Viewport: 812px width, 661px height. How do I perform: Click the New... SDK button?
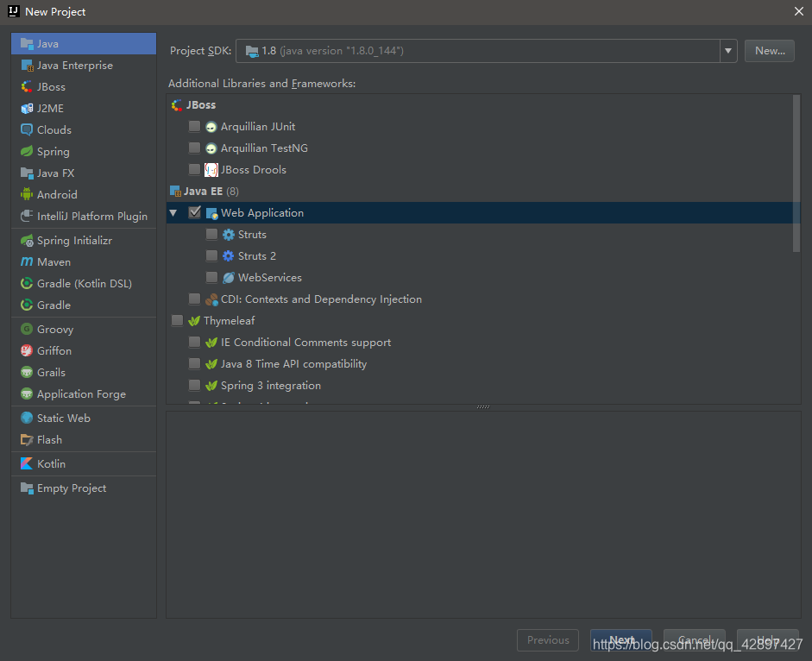click(770, 51)
